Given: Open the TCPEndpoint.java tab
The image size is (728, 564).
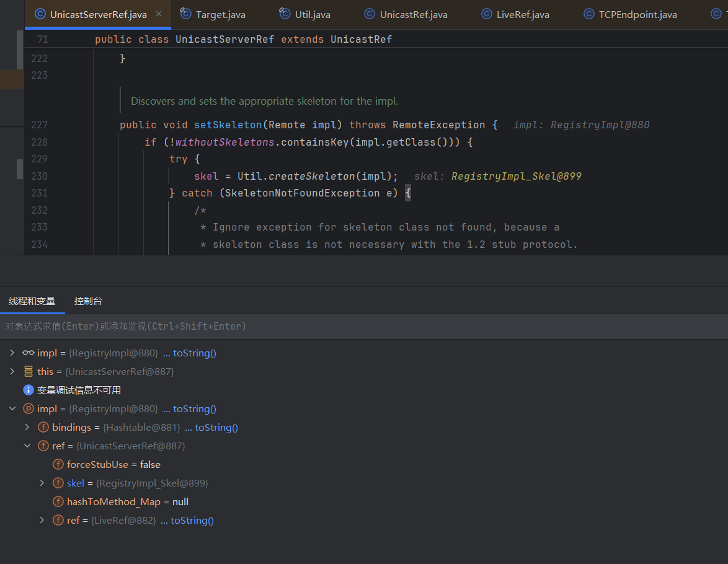Looking at the screenshot, I should [x=637, y=14].
